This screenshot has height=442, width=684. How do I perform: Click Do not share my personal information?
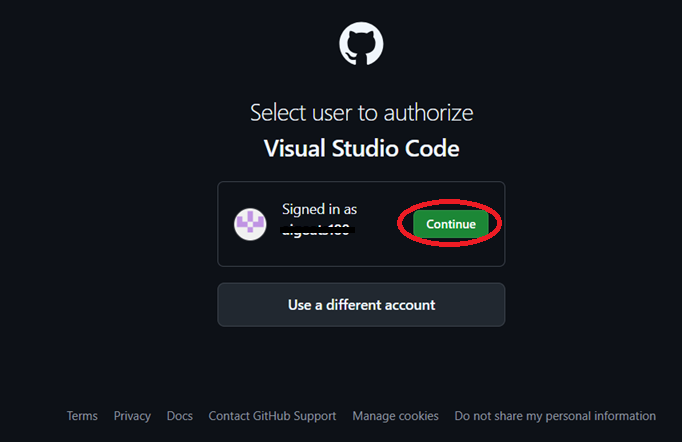555,416
